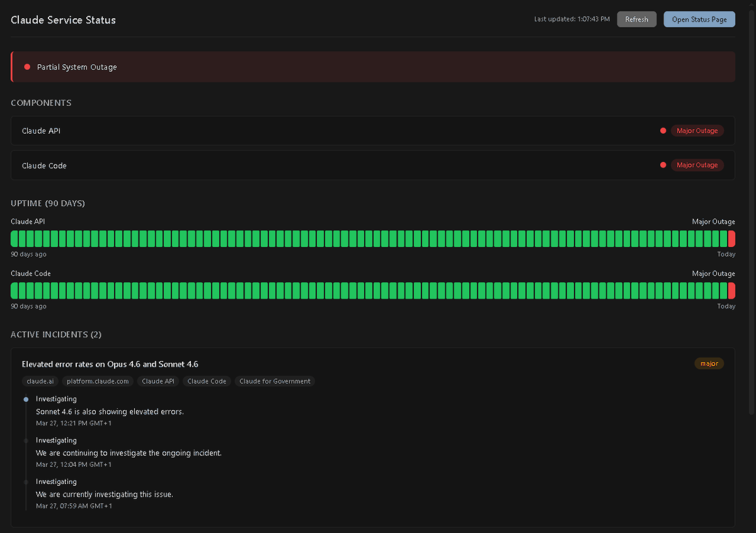756x533 pixels.
Task: Click the Partial System Outage banner
Action: pos(373,67)
